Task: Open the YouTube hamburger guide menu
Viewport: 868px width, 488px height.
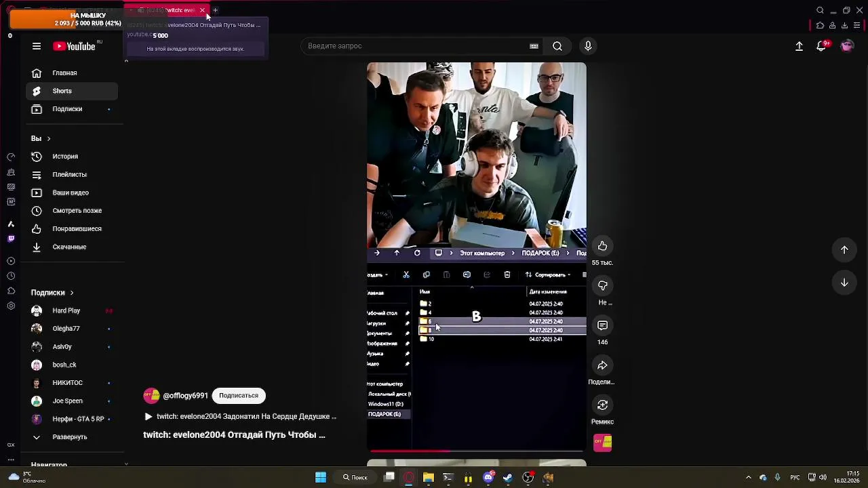Action: (x=37, y=46)
